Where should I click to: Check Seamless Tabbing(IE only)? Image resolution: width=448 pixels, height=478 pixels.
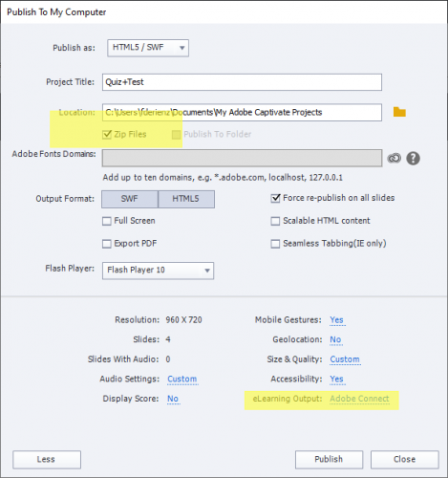click(x=275, y=244)
